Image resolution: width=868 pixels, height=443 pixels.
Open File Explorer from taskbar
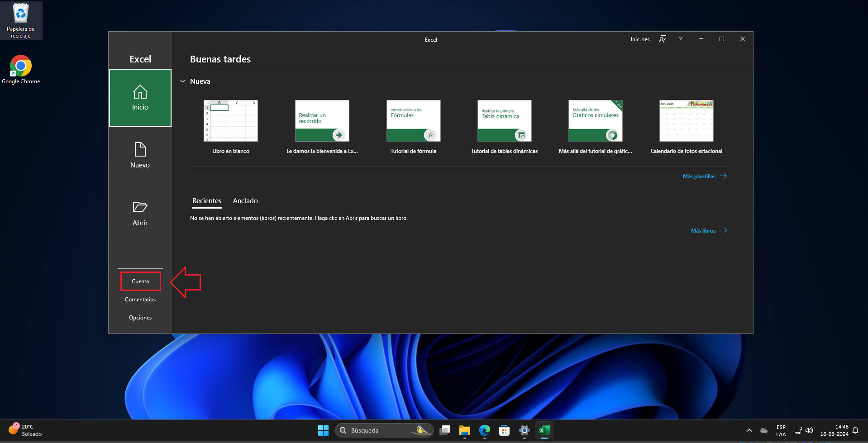coord(465,430)
